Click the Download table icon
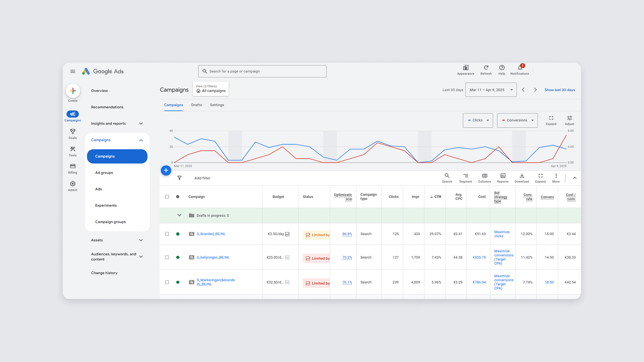644x362 pixels. [522, 176]
